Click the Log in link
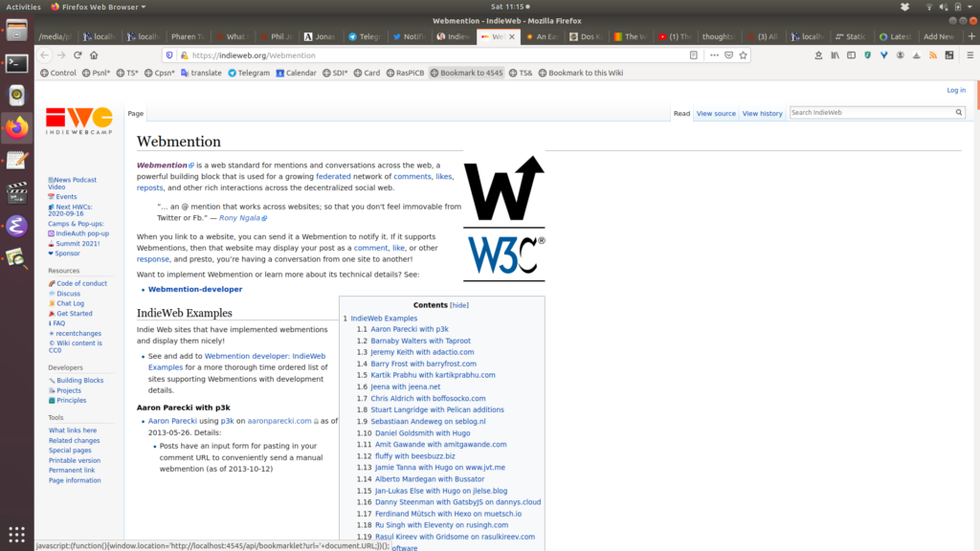Image resolution: width=980 pixels, height=551 pixels. pyautogui.click(x=956, y=90)
